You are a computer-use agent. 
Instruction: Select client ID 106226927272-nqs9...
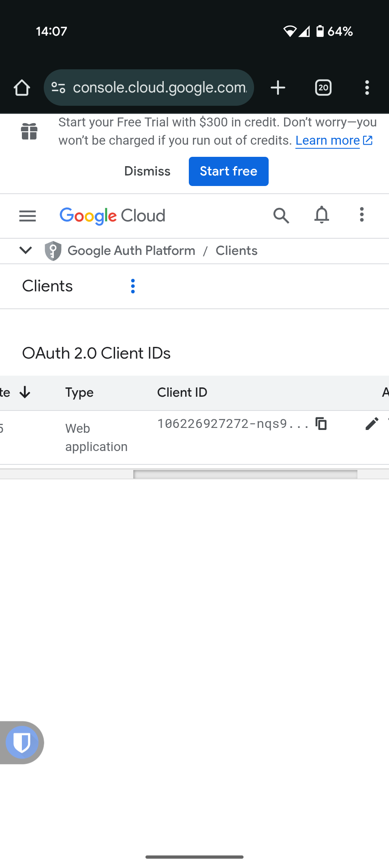coord(233,424)
